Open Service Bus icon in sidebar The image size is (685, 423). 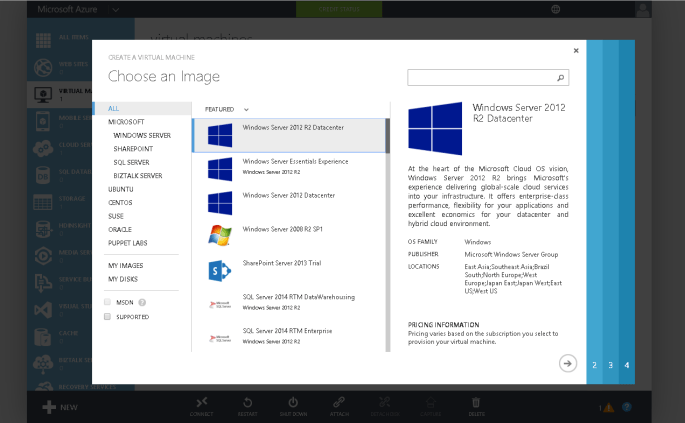[43, 283]
